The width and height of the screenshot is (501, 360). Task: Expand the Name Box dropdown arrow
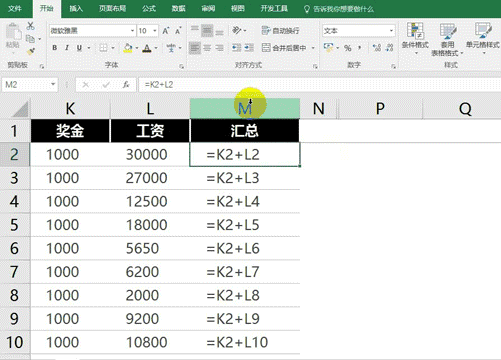pyautogui.click(x=53, y=84)
